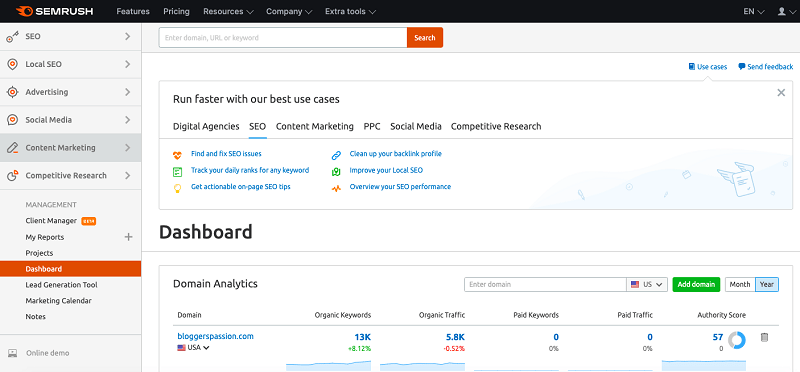
Task: Select the Digital Agencies tab
Action: (x=206, y=127)
